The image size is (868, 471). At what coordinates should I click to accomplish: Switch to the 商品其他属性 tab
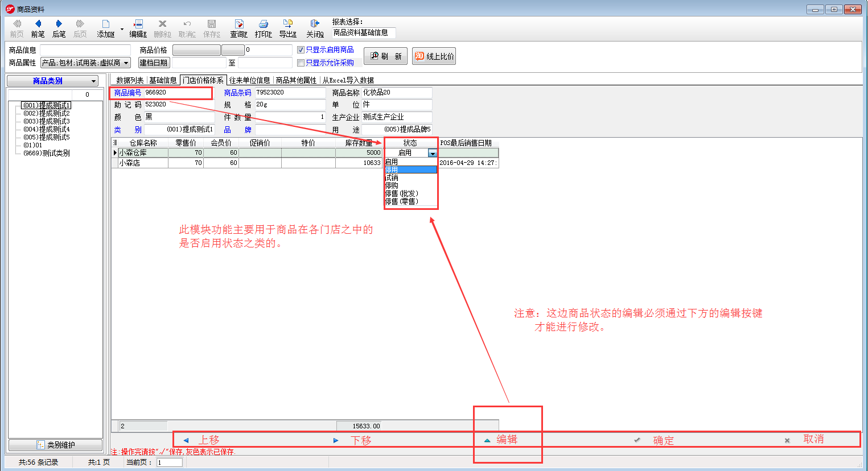(x=296, y=80)
